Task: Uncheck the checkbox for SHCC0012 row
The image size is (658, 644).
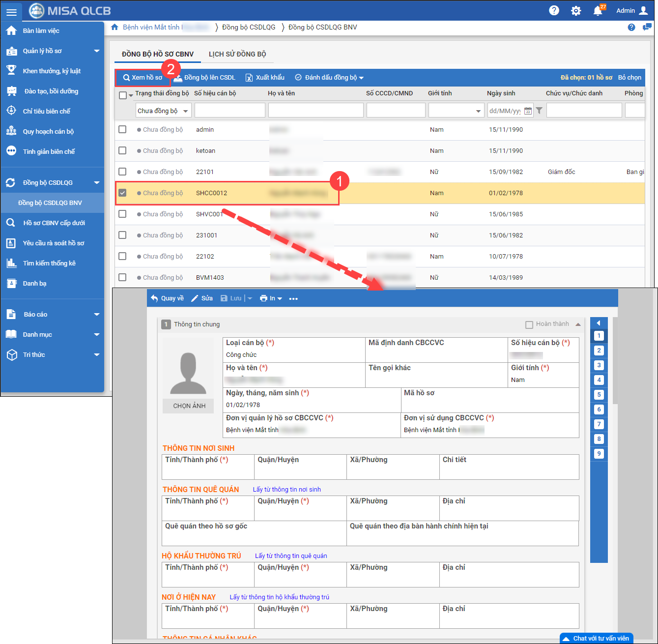Action: tap(122, 193)
